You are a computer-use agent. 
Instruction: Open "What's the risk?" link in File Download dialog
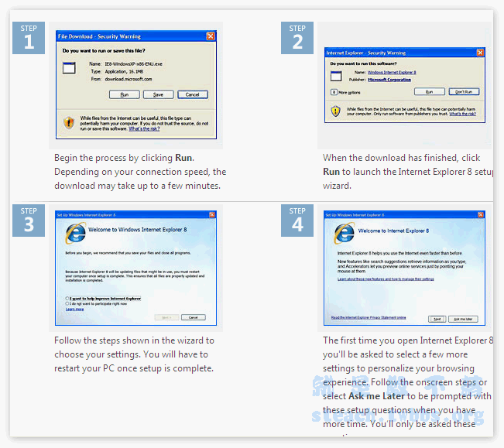pos(144,128)
